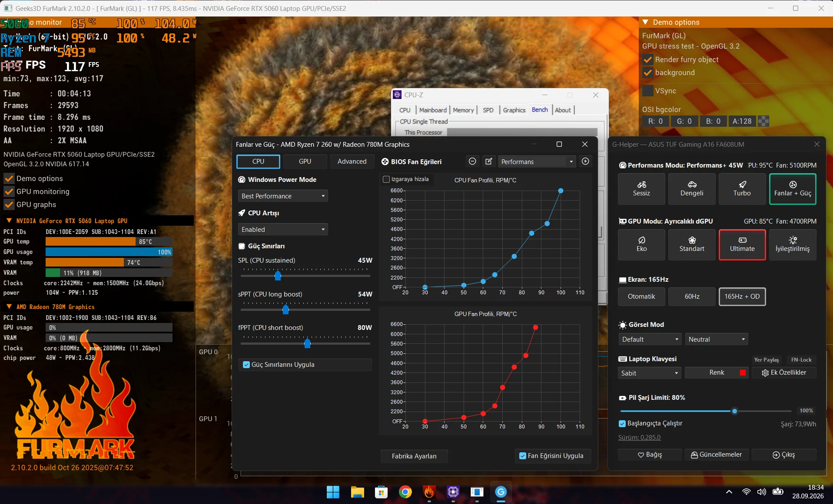
Task: Switch to GPU tab in Fanlar ve Güç
Action: (305, 161)
